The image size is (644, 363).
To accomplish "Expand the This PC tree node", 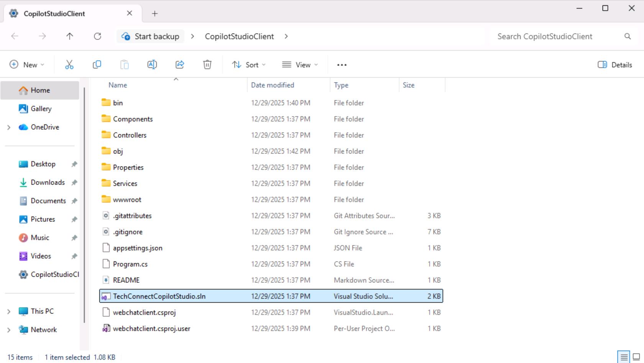I will (x=9, y=311).
